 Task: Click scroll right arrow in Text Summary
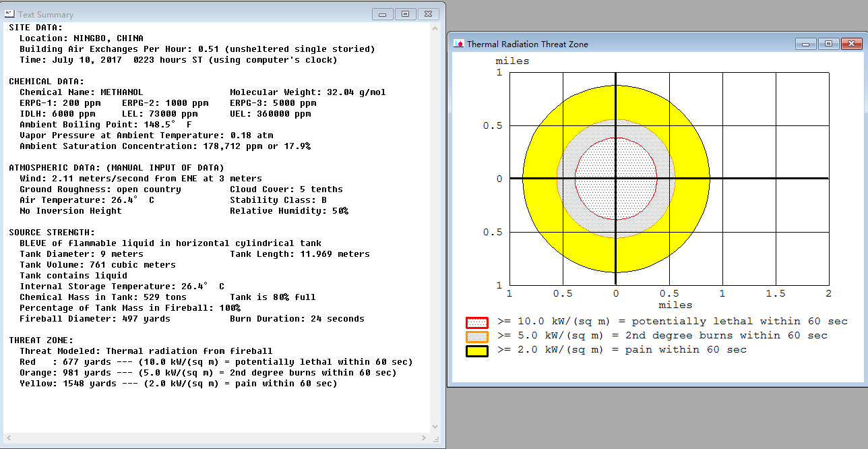(x=425, y=438)
